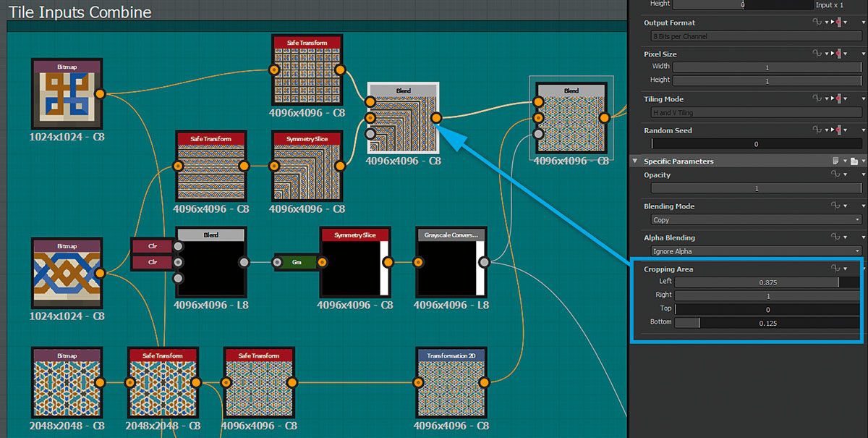Click the Random Seed value field

(756, 143)
